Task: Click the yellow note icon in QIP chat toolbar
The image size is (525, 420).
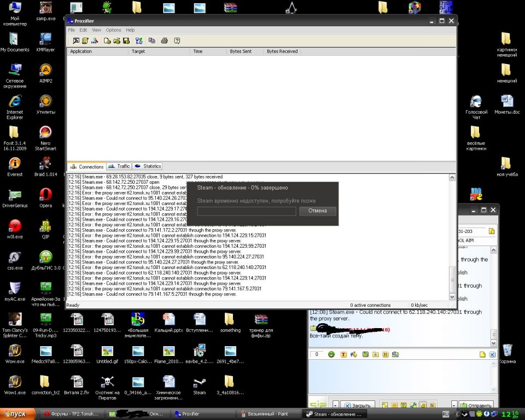Action: point(482,354)
